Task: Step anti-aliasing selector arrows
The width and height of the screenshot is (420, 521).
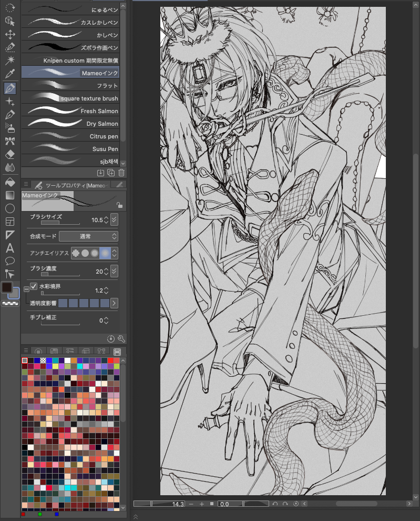Action: (x=115, y=253)
